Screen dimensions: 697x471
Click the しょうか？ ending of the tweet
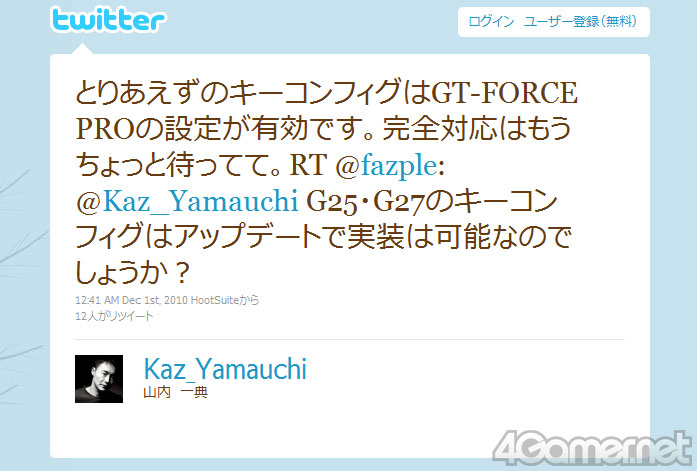tap(133, 273)
